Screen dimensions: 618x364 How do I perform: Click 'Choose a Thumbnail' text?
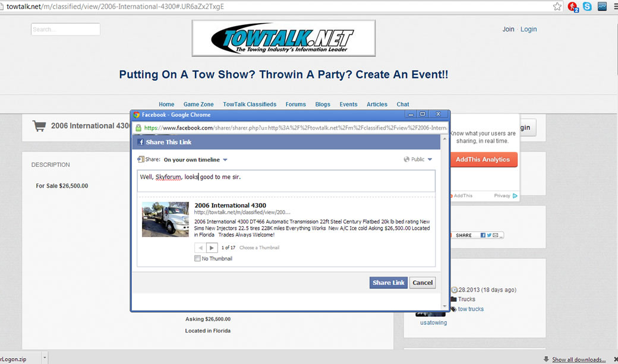point(259,248)
